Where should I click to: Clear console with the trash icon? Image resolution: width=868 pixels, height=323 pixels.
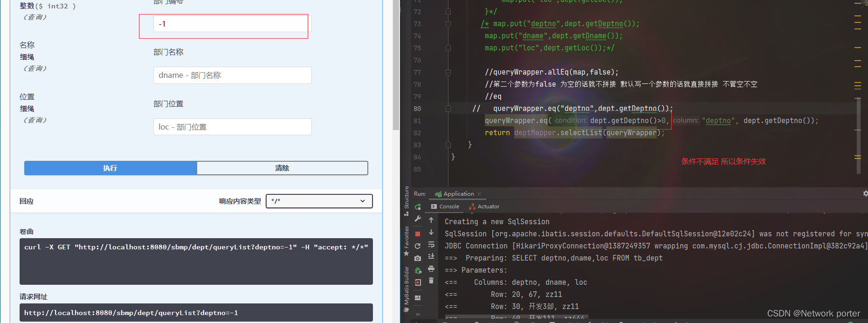pyautogui.click(x=431, y=280)
